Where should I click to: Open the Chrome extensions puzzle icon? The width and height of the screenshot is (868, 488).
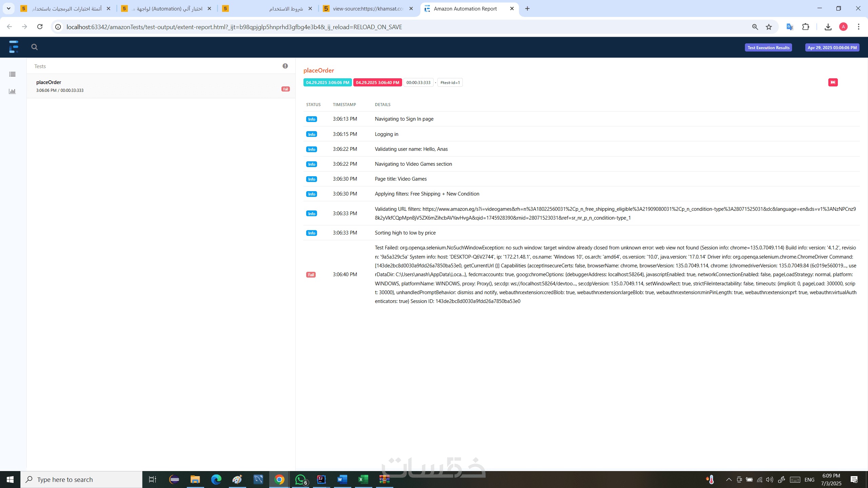pos(806,27)
